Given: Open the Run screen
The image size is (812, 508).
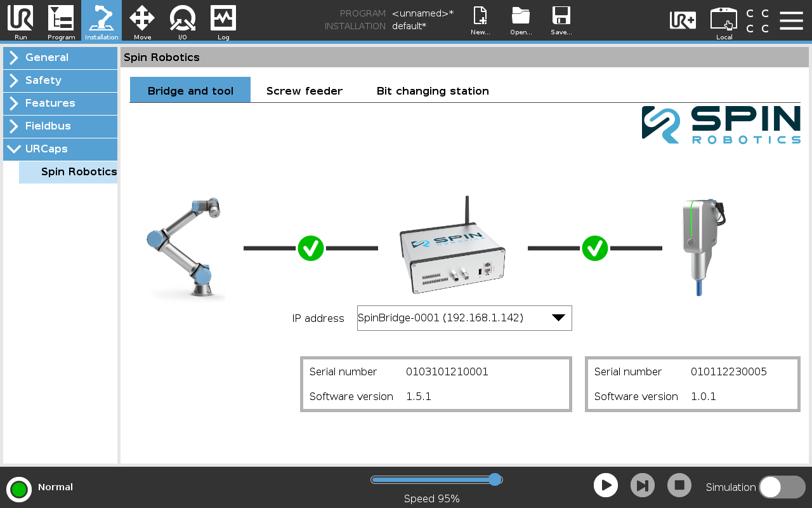Looking at the screenshot, I should pyautogui.click(x=20, y=22).
